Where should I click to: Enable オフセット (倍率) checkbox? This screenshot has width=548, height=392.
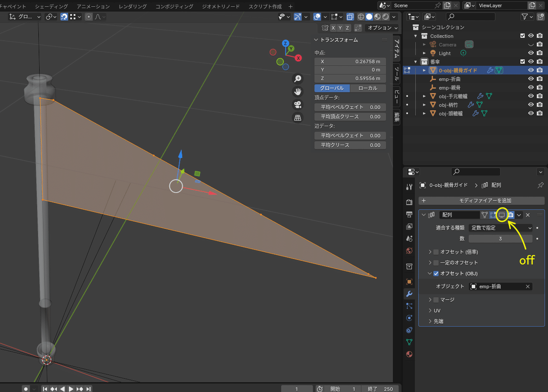(x=436, y=252)
